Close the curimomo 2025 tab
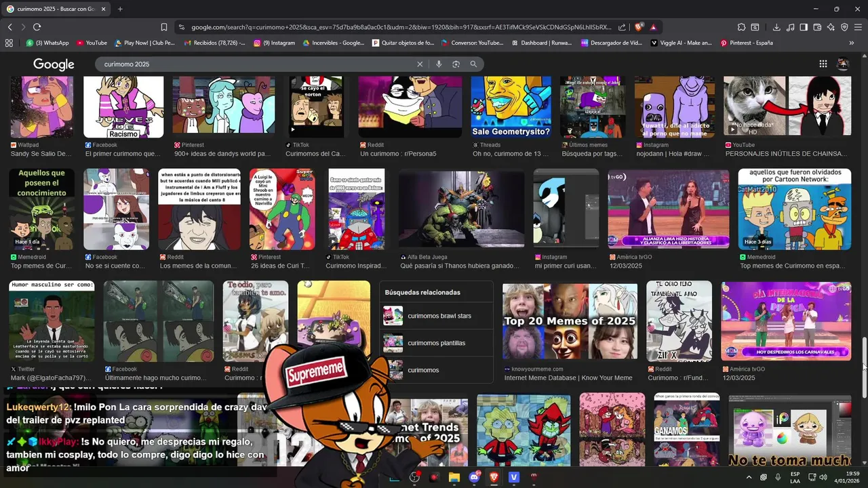The height and width of the screenshot is (488, 868). (x=104, y=9)
